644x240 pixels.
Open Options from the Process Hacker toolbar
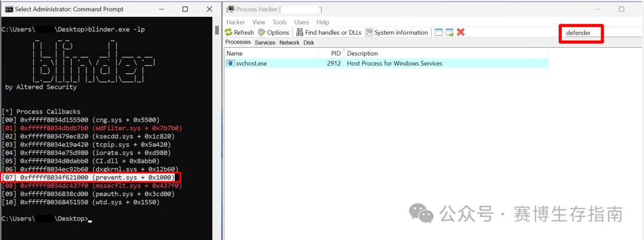pos(273,32)
